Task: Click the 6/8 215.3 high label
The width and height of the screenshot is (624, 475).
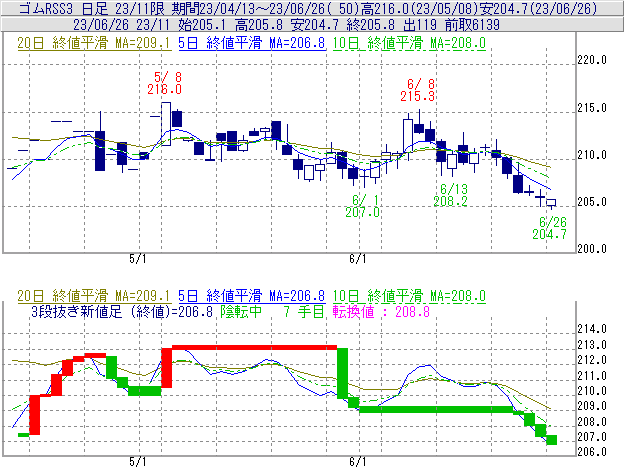Action: pos(417,90)
